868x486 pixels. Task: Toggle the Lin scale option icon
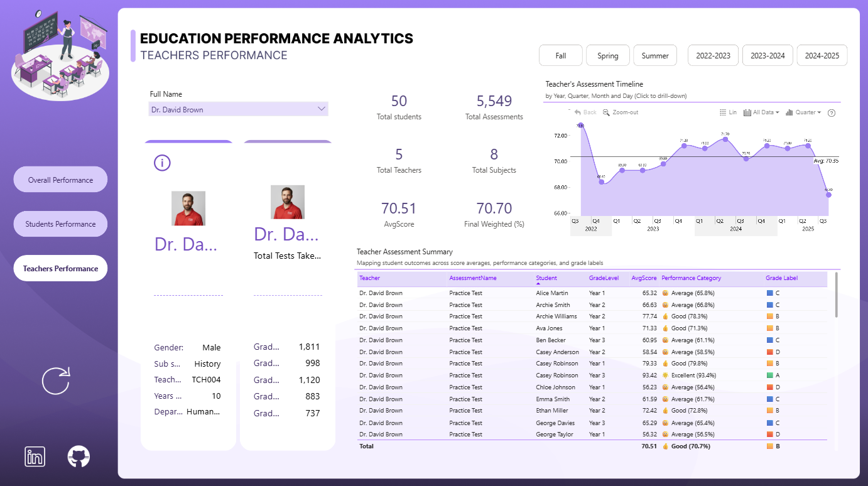pyautogui.click(x=723, y=112)
